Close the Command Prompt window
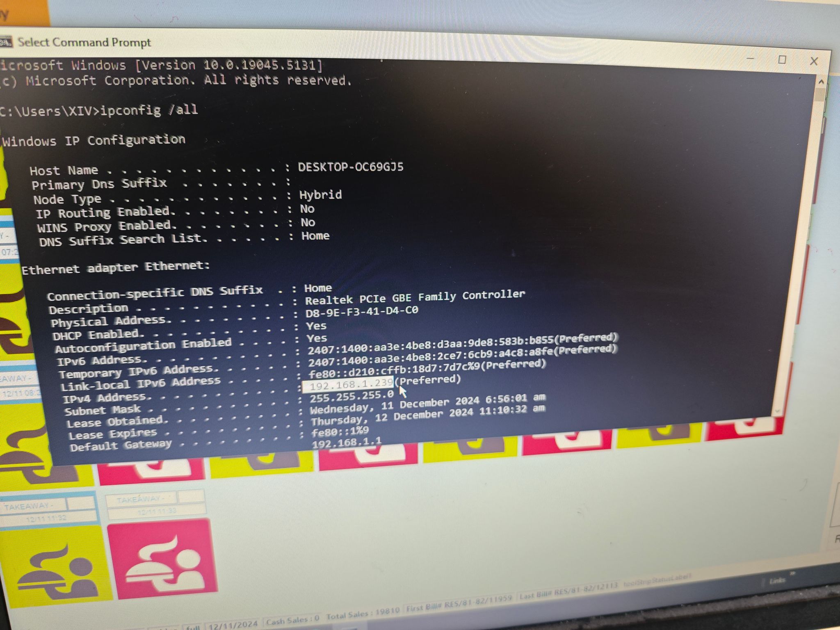840x630 pixels. tap(814, 62)
